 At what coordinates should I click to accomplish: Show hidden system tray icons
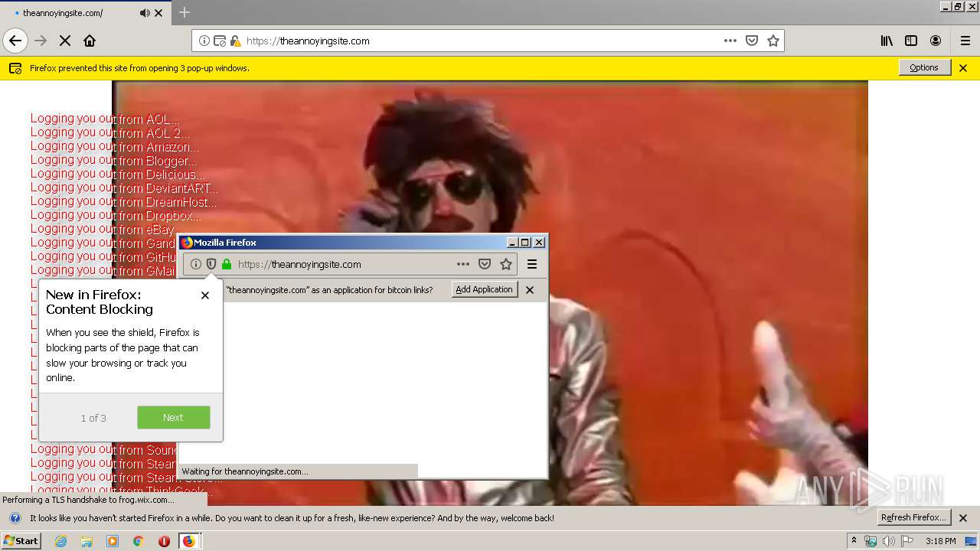(854, 541)
